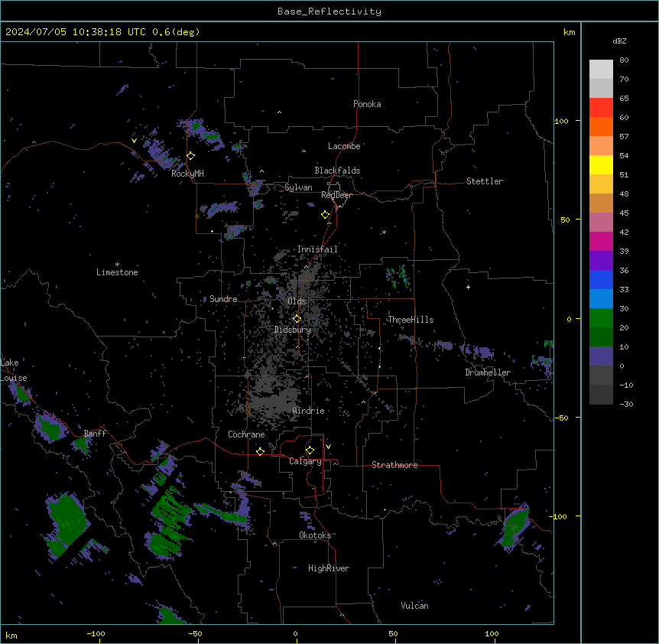
Task: Click the asterisk marker above Limestone label
Action: (x=117, y=265)
